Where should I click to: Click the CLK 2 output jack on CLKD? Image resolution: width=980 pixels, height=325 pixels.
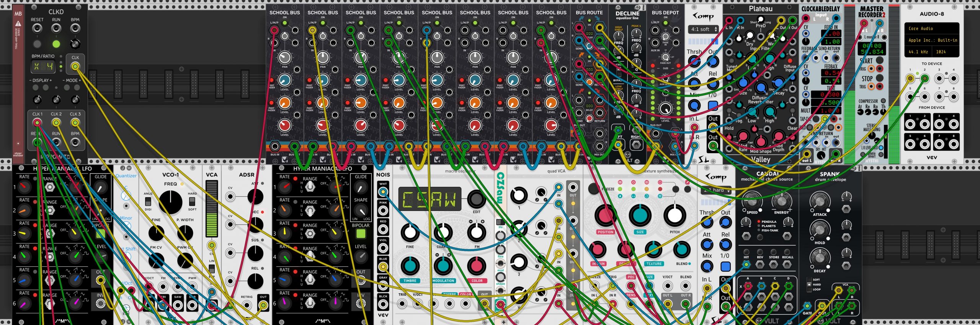click(56, 122)
